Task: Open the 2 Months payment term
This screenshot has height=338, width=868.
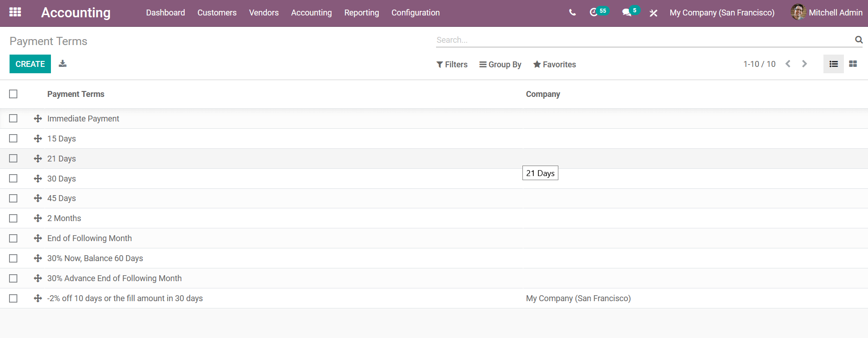Action: pyautogui.click(x=64, y=218)
